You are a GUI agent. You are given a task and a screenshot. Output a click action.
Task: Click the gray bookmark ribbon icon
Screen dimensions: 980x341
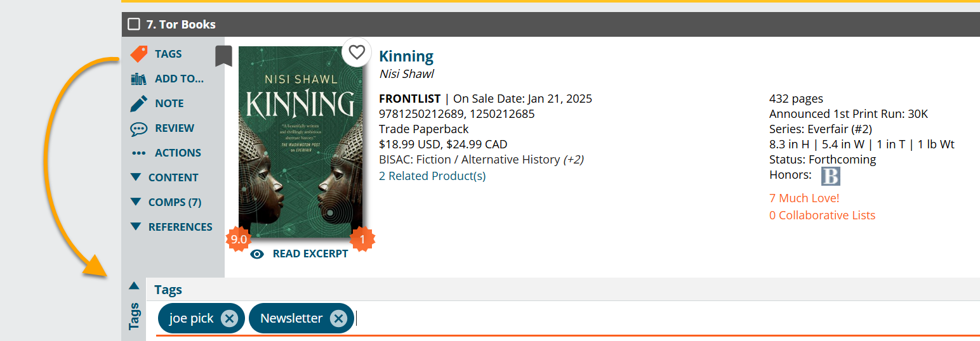(x=223, y=56)
